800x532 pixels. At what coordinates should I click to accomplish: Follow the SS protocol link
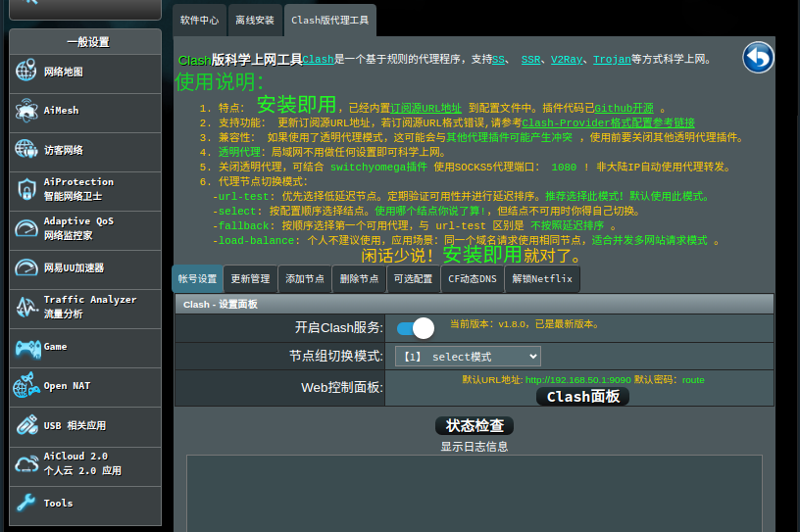coord(498,59)
